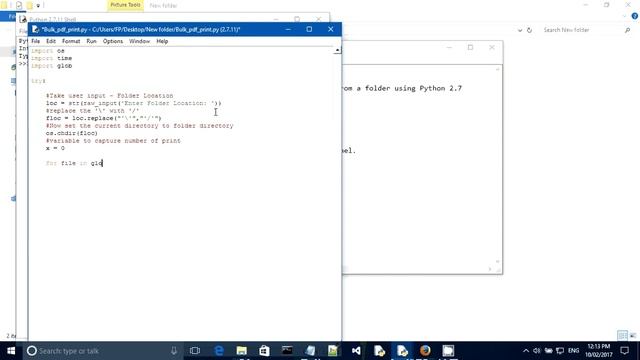
Task: Open Task View from the taskbar
Action: click(195, 351)
